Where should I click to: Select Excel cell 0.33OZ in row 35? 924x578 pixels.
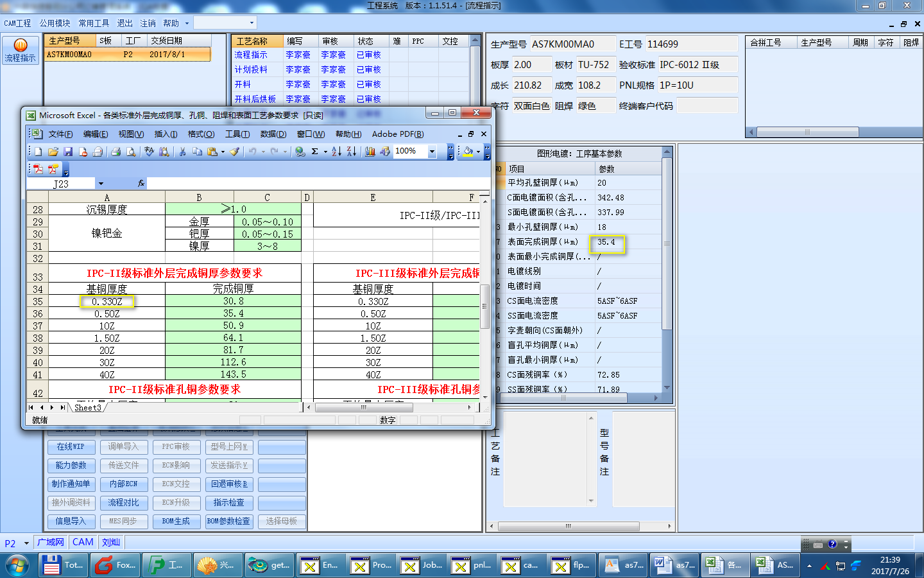pos(107,301)
